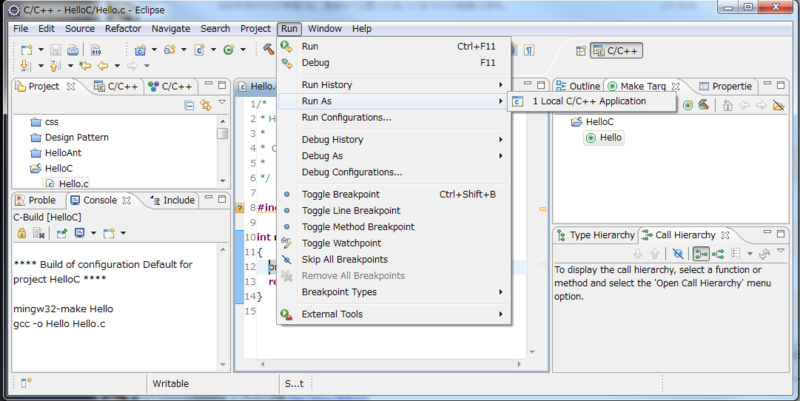
Task: Open the Display Selected Console dropdown
Action: (x=93, y=233)
